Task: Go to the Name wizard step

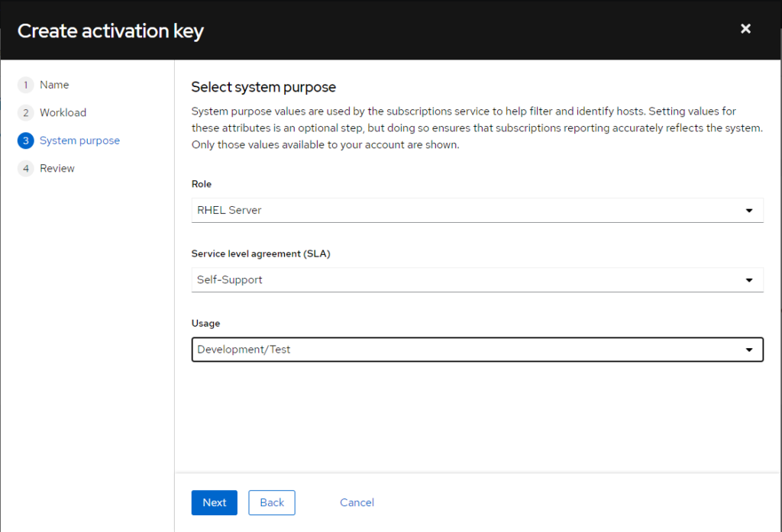Action: (x=54, y=85)
